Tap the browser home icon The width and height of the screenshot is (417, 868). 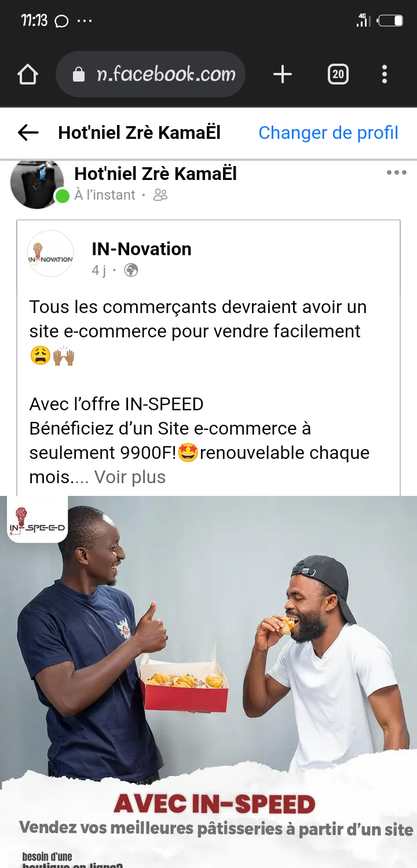[28, 75]
